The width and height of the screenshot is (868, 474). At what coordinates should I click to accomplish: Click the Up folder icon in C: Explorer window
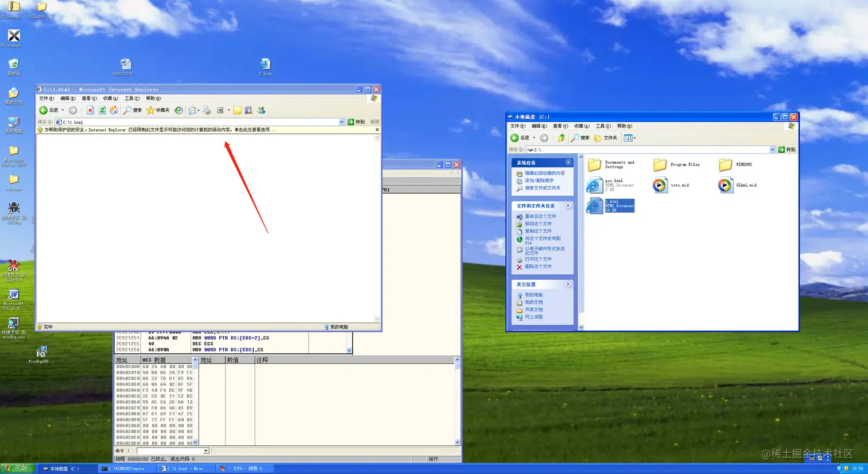pyautogui.click(x=561, y=138)
